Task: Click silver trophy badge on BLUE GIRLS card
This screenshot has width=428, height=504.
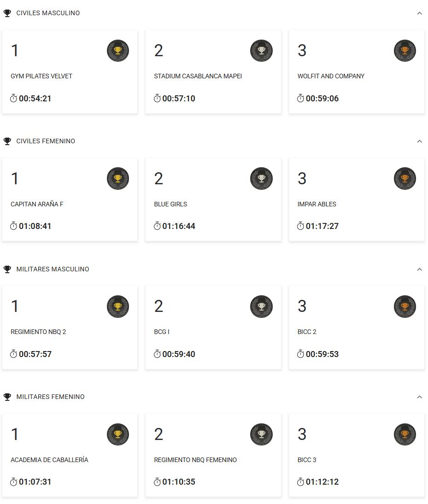Action: [261, 178]
